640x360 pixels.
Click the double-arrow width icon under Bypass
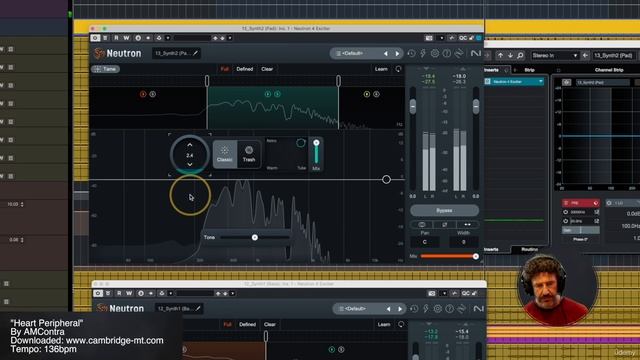point(467,224)
